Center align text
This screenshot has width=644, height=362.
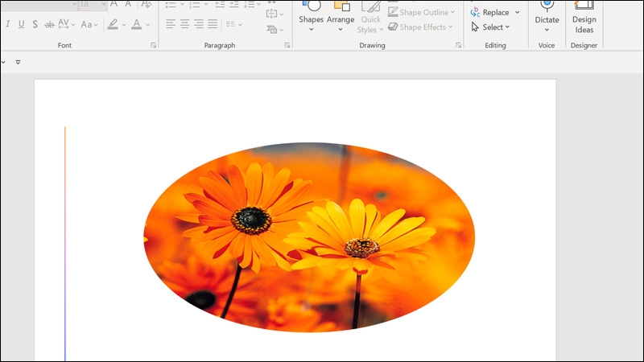tap(185, 24)
